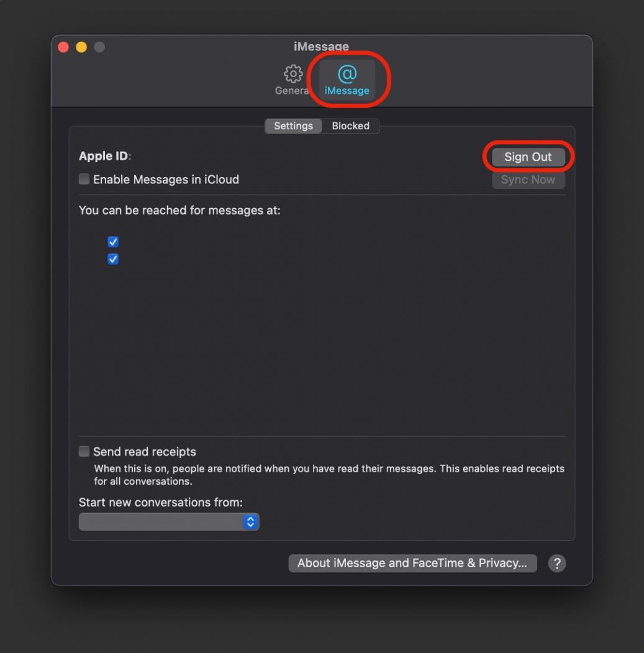The width and height of the screenshot is (644, 653).
Task: Click the blue stepper arrows on conversations selector
Action: (x=250, y=521)
